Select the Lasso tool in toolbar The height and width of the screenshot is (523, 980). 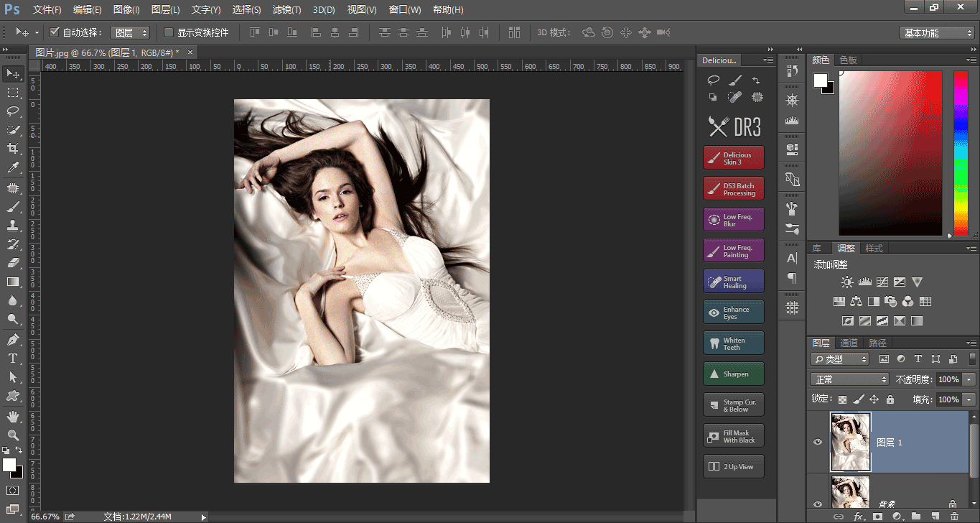tap(13, 111)
